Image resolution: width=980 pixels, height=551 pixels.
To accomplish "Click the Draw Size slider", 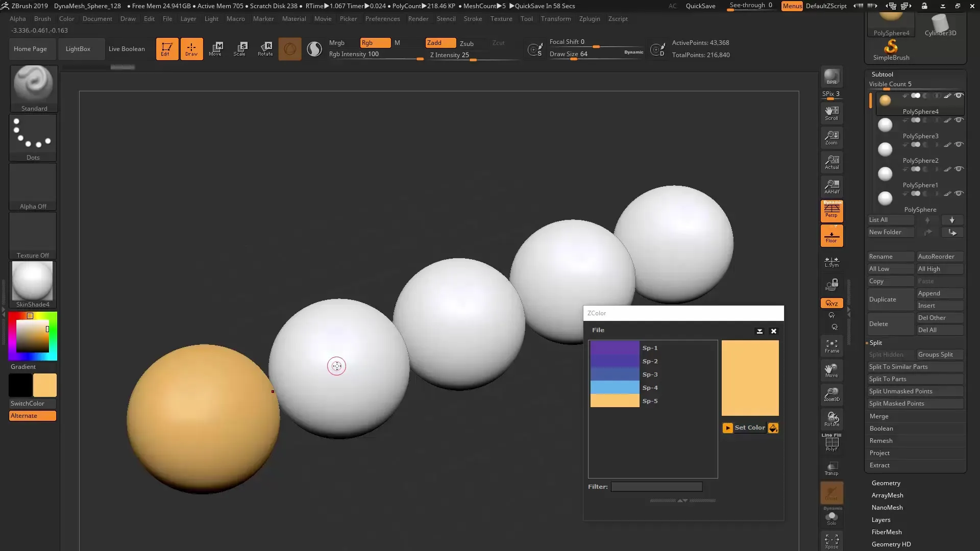I will pyautogui.click(x=595, y=55).
